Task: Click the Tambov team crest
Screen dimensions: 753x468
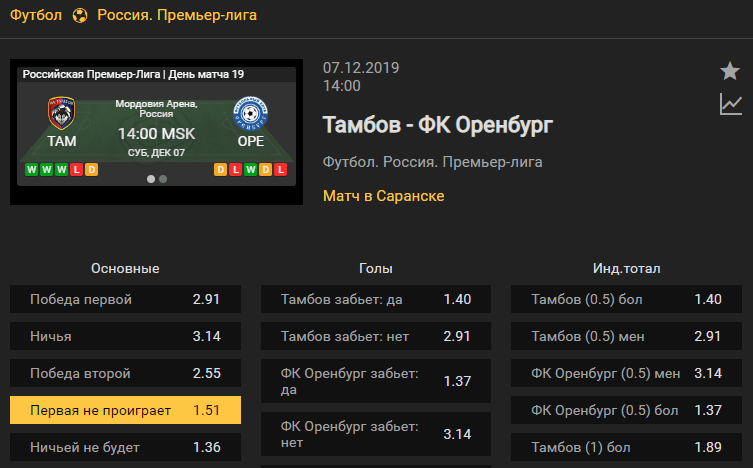Action: click(x=61, y=113)
